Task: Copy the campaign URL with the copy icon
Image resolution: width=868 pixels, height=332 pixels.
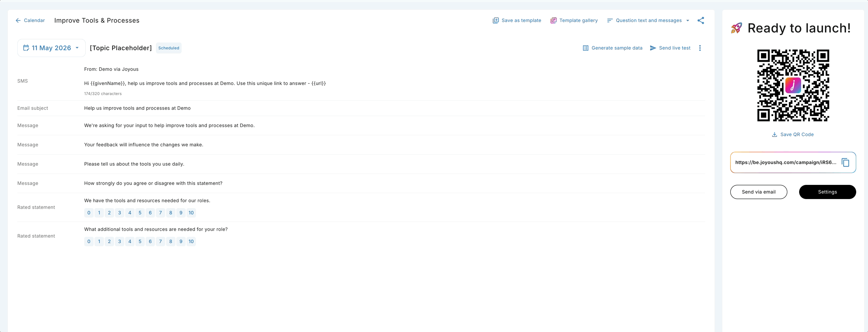Action: point(846,162)
